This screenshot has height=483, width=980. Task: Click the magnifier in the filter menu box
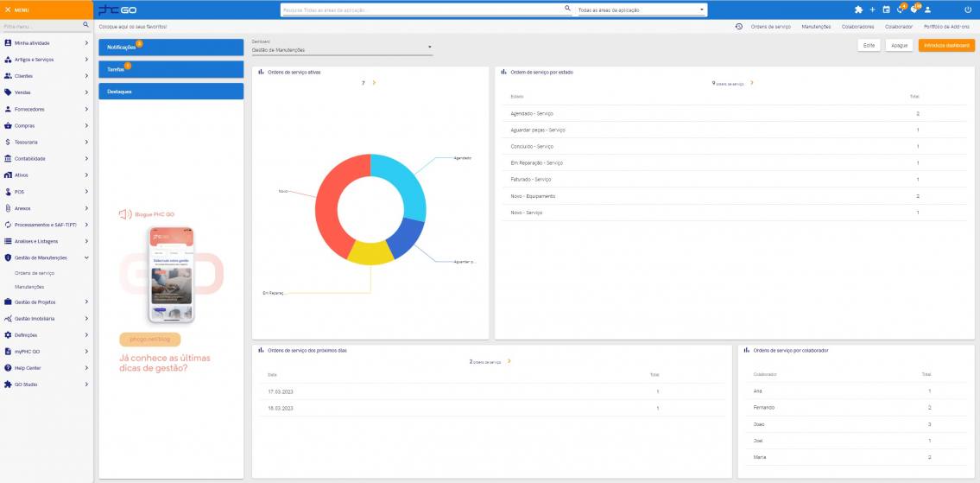86,24
